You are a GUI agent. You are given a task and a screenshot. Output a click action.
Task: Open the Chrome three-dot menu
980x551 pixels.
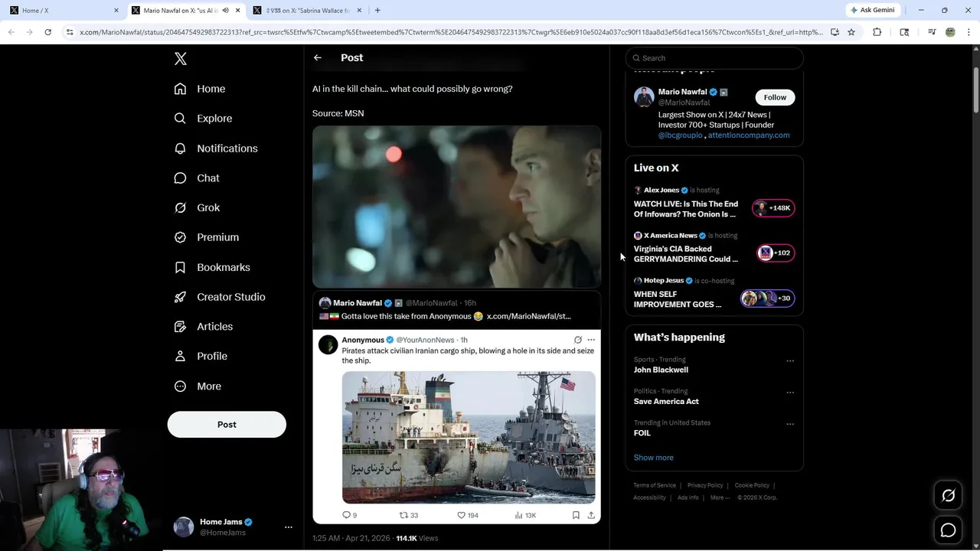pos(969,32)
